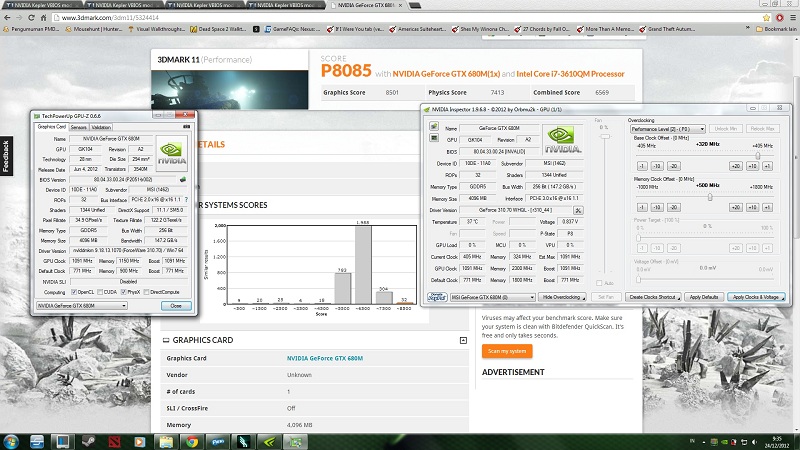Viewport: 800px width, 450px height.
Task: Open Dota 2 icon on taskbar
Action: [114, 442]
